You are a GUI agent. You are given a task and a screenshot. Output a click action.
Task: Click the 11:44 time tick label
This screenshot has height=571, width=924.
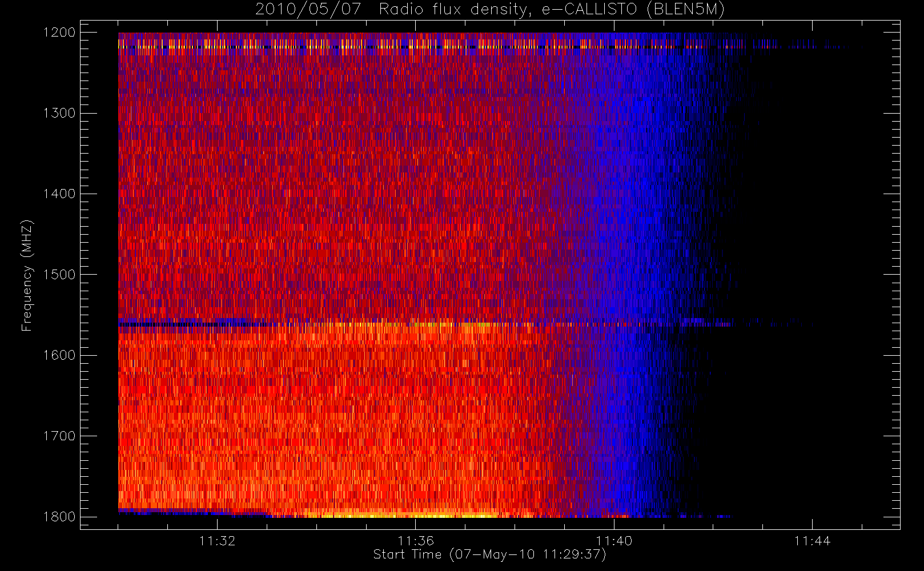click(x=812, y=541)
